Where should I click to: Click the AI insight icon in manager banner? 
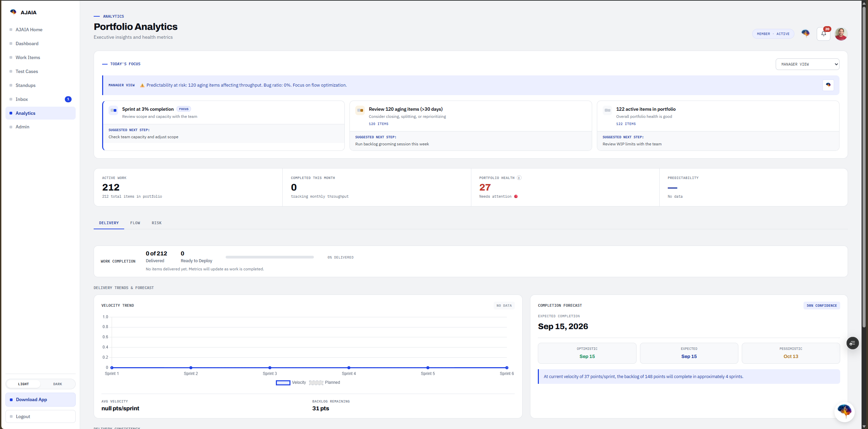828,85
